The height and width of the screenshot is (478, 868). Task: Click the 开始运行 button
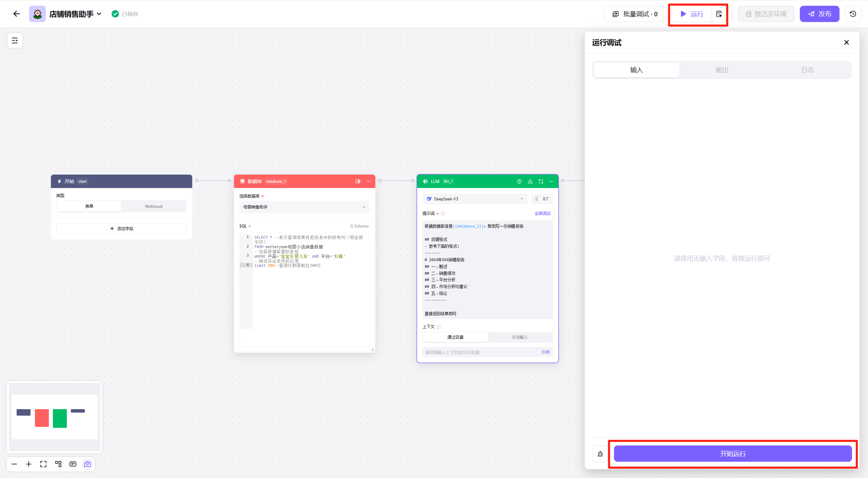click(733, 454)
